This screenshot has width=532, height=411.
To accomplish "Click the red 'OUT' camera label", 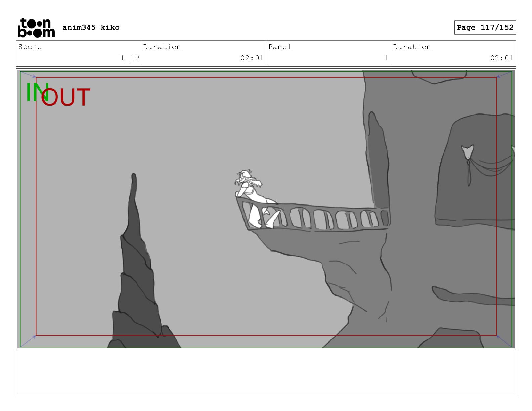I will (66, 97).
